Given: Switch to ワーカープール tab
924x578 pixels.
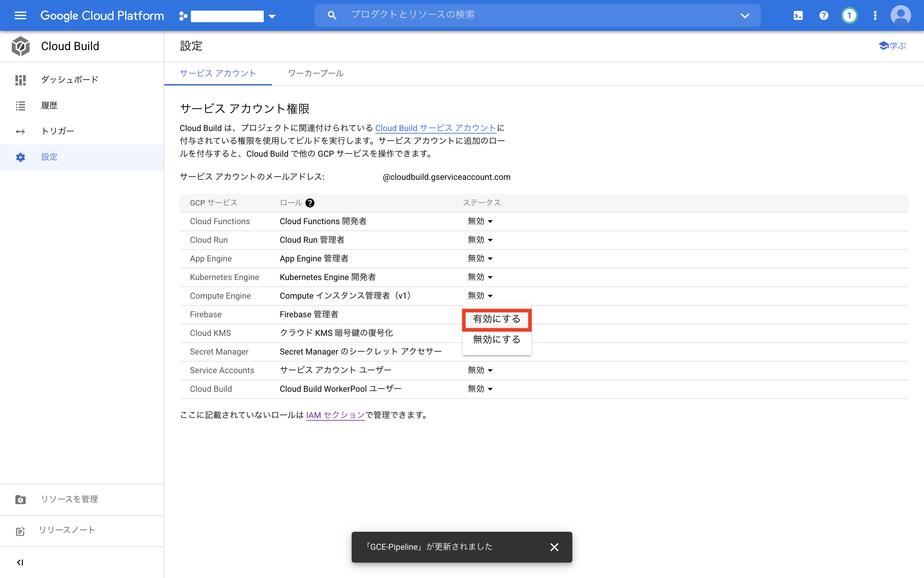Looking at the screenshot, I should pos(316,74).
